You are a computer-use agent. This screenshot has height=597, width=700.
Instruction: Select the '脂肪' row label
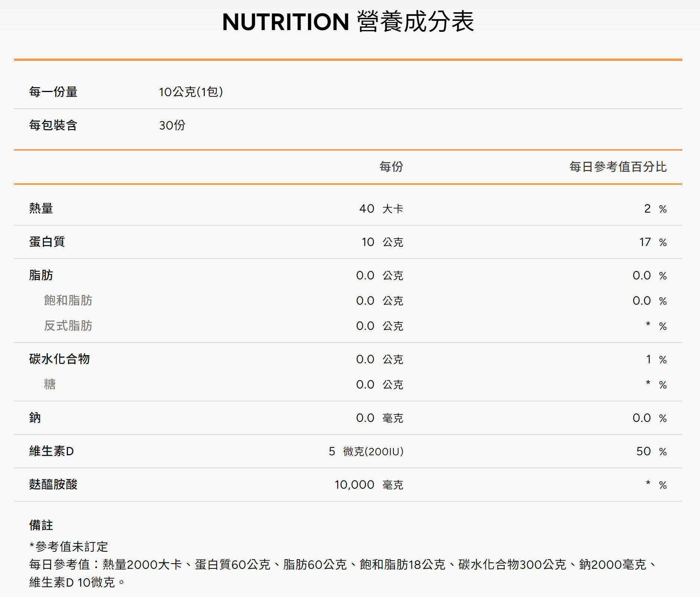(41, 275)
